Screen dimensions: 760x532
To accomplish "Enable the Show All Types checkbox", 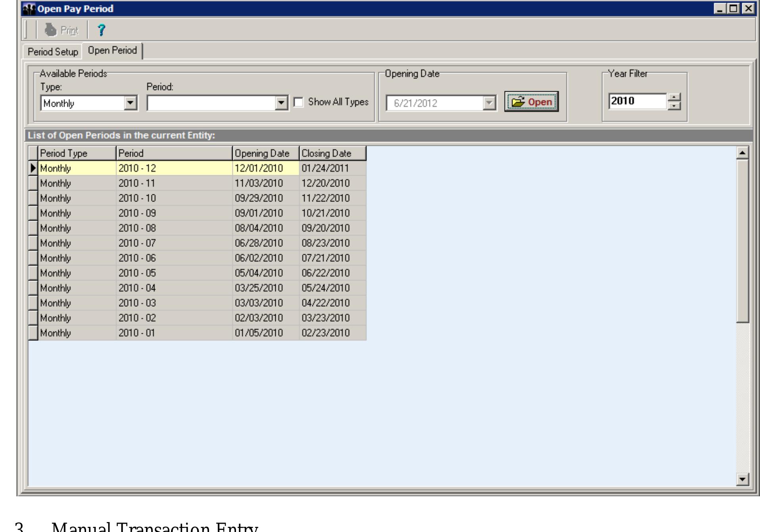I will coord(298,102).
